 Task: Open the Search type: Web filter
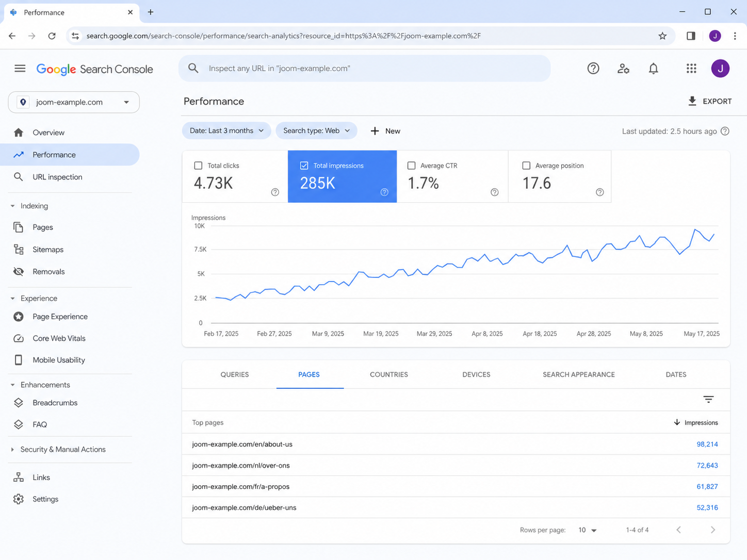coord(316,131)
